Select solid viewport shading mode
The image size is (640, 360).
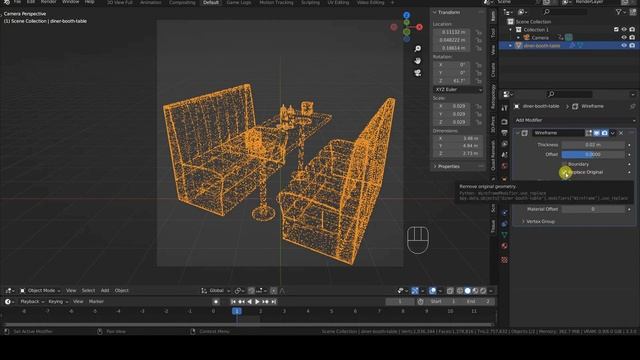[x=468, y=291]
